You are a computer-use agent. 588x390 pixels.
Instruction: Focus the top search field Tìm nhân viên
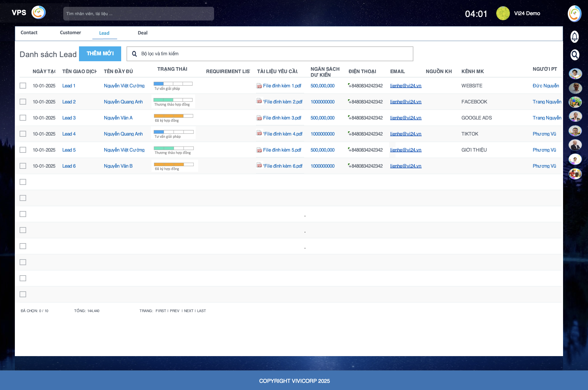138,14
